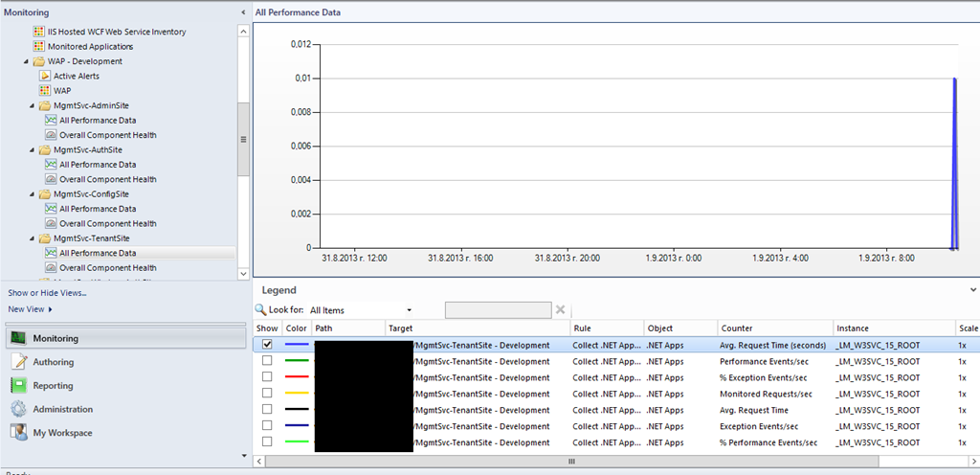Click the Show or Hide Views link
This screenshot has height=475, width=980.
coord(47,293)
